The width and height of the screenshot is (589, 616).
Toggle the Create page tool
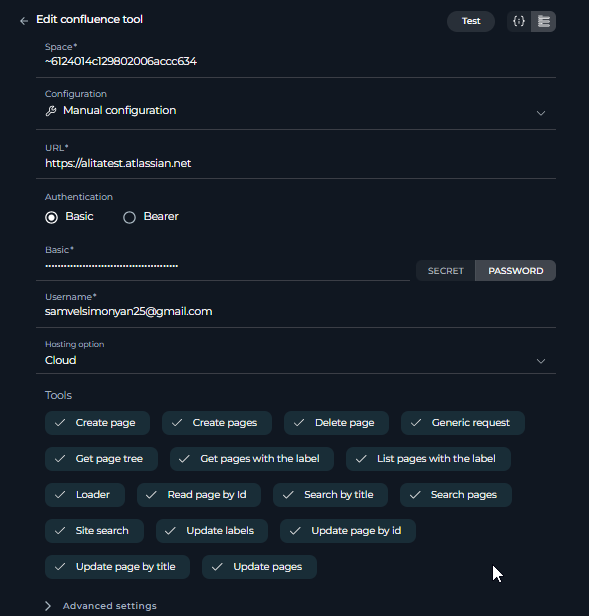tap(97, 423)
